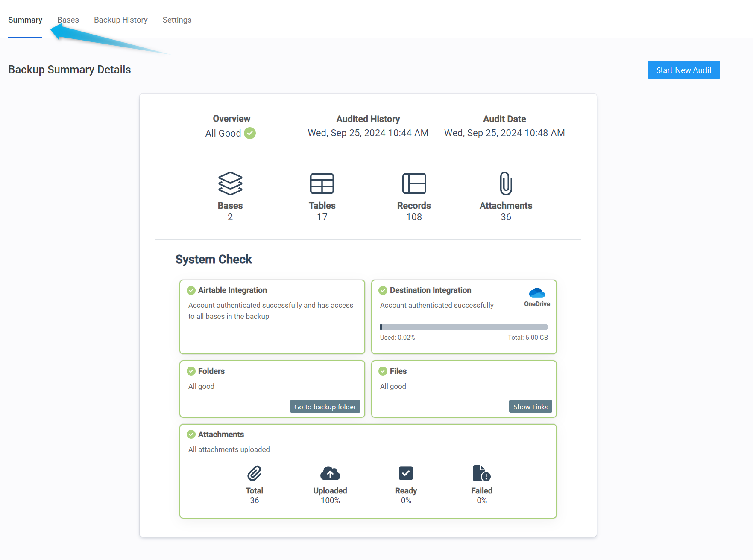Image resolution: width=753 pixels, height=560 pixels.
Task: Click the Show Links button
Action: (x=530, y=407)
